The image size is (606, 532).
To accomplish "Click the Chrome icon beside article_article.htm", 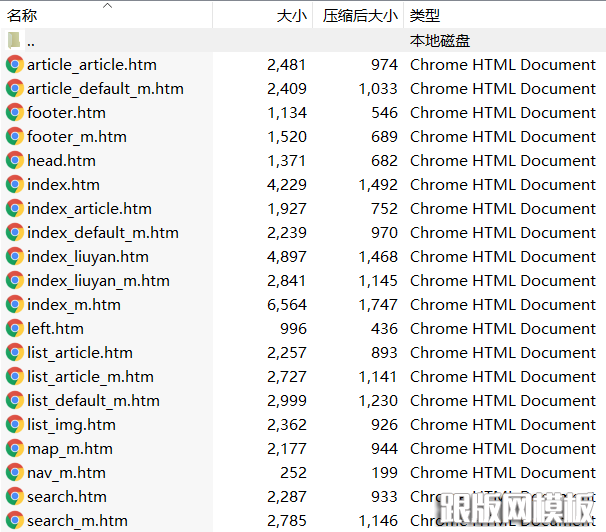I will click(15, 64).
